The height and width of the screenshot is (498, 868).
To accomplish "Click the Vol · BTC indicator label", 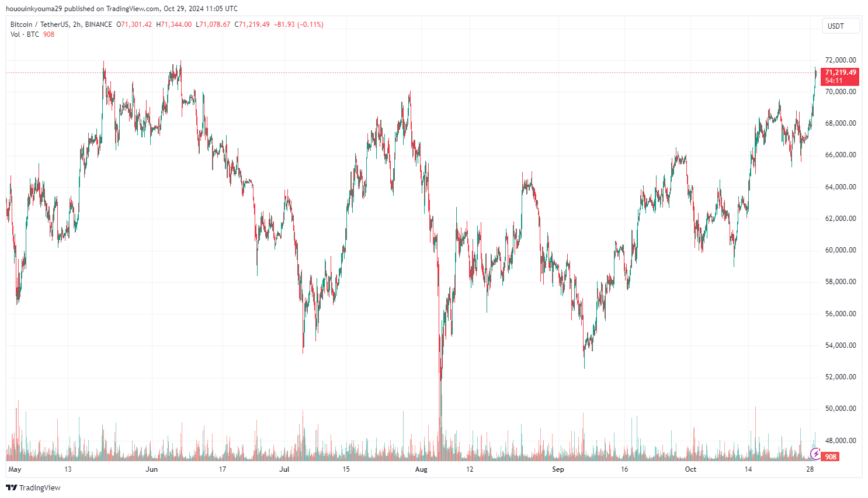I will pyautogui.click(x=25, y=34).
